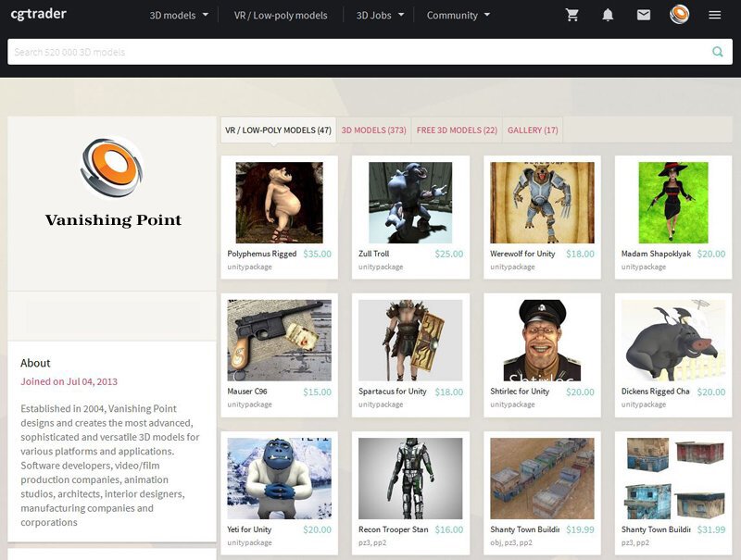The image size is (741, 560).
Task: Click the Werewolf for Unity title link
Action: (x=522, y=254)
